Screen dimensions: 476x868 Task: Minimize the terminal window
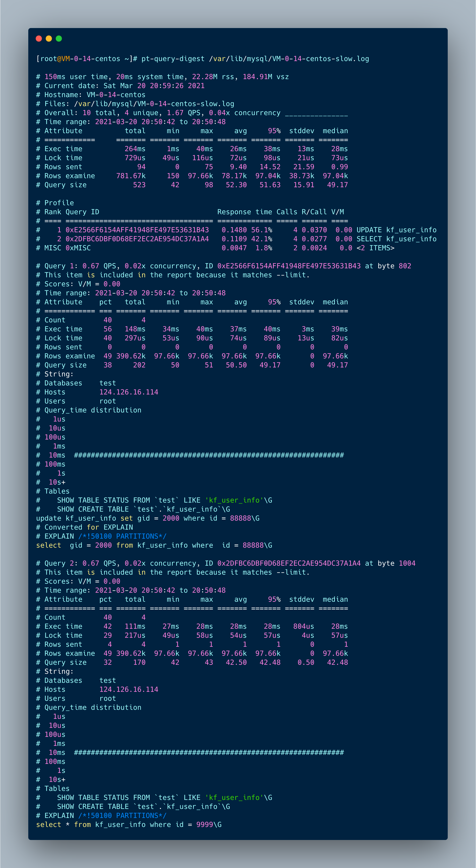(x=49, y=38)
